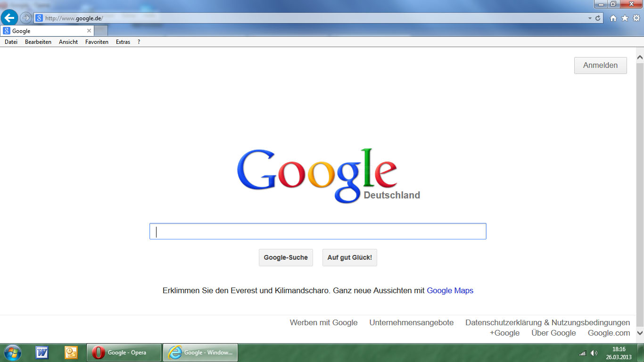This screenshot has width=644, height=362.
Task: Open the Bearbeiten menu
Action: coord(38,42)
